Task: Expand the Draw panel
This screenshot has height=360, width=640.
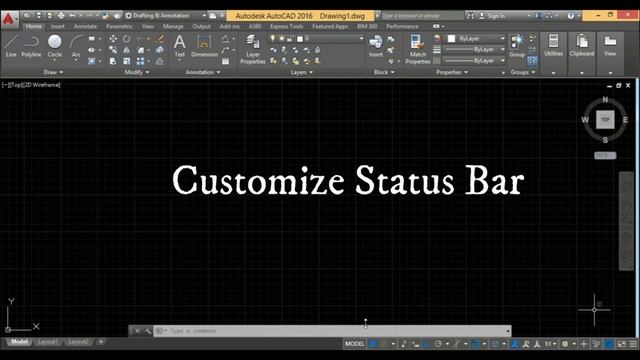Action: (53, 72)
